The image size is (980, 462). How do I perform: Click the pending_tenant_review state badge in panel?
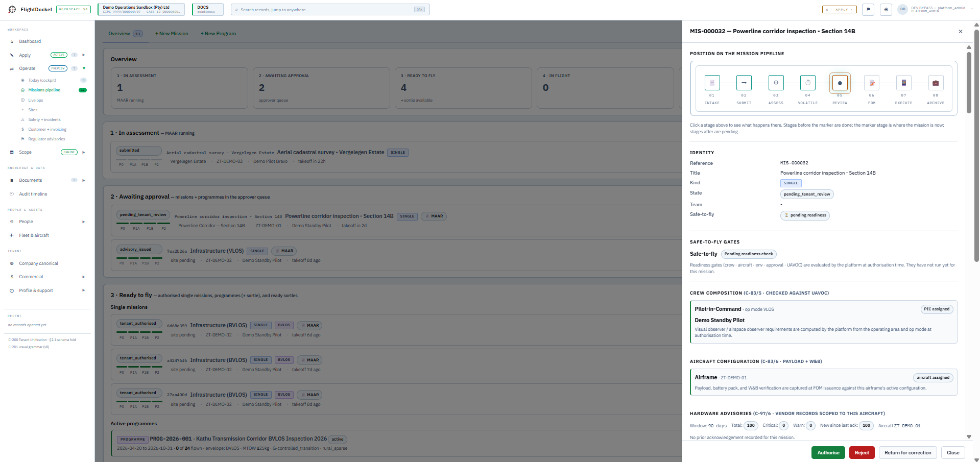pyautogui.click(x=807, y=194)
